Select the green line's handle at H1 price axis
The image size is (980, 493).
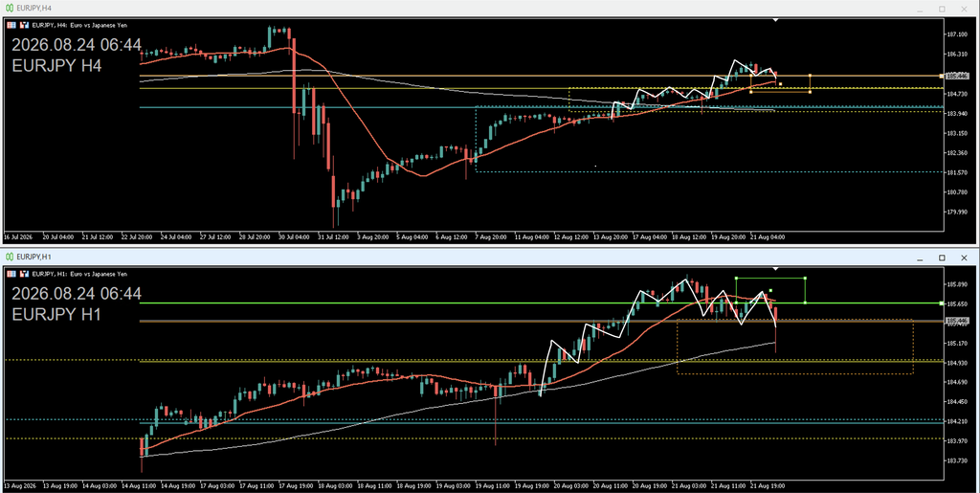point(942,303)
